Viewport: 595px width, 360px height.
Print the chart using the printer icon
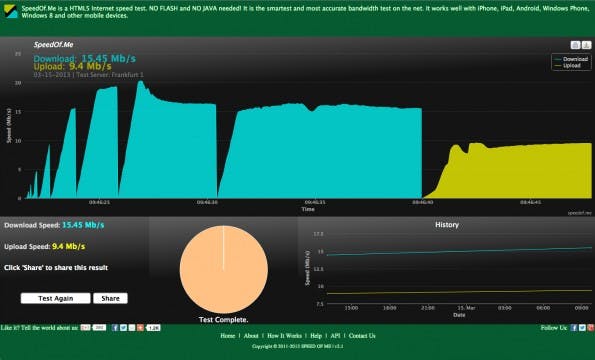pyautogui.click(x=575, y=45)
